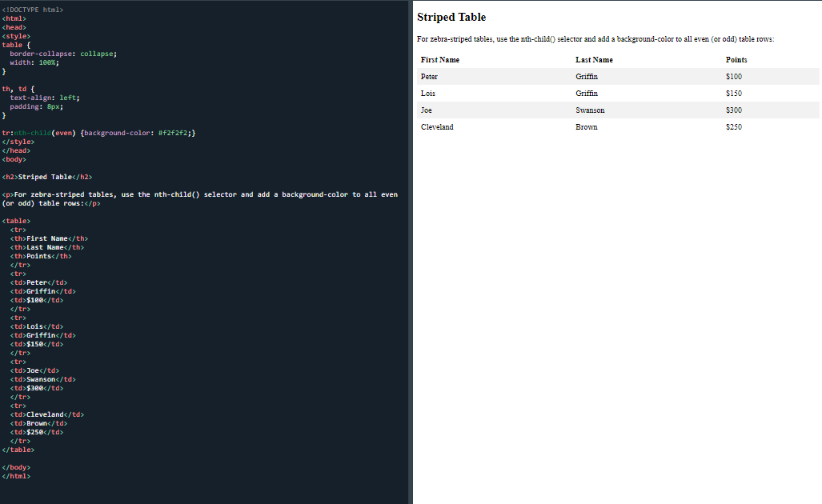This screenshot has height=504, width=822.
Task: Click the "Points" table header
Action: coord(736,60)
